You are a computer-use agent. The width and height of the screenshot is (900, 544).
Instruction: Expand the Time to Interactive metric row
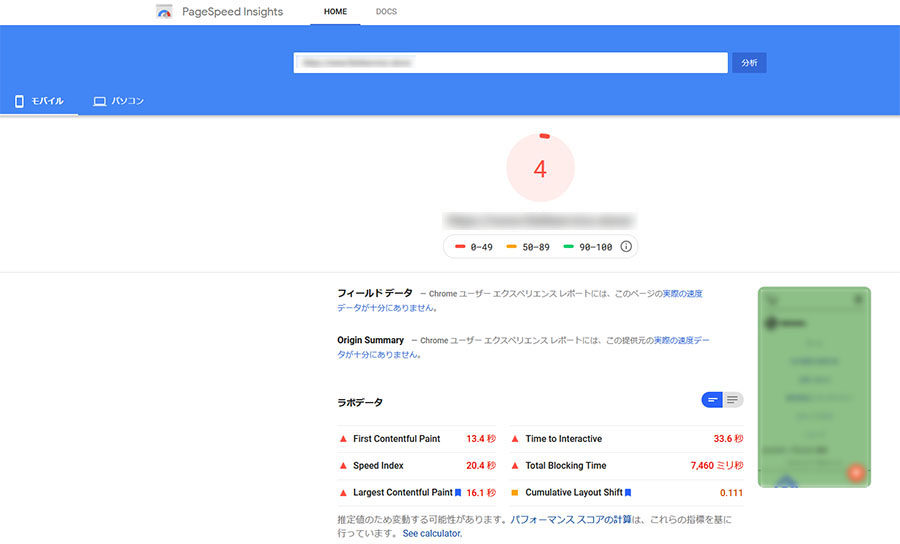pos(627,439)
